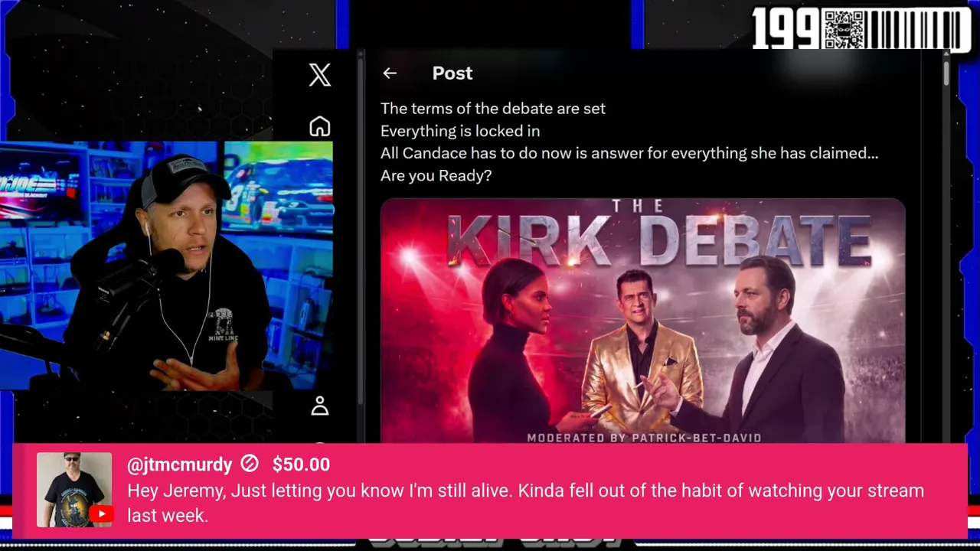This screenshot has height=551, width=980.
Task: Click the @jtmcmurdy username
Action: click(x=179, y=465)
